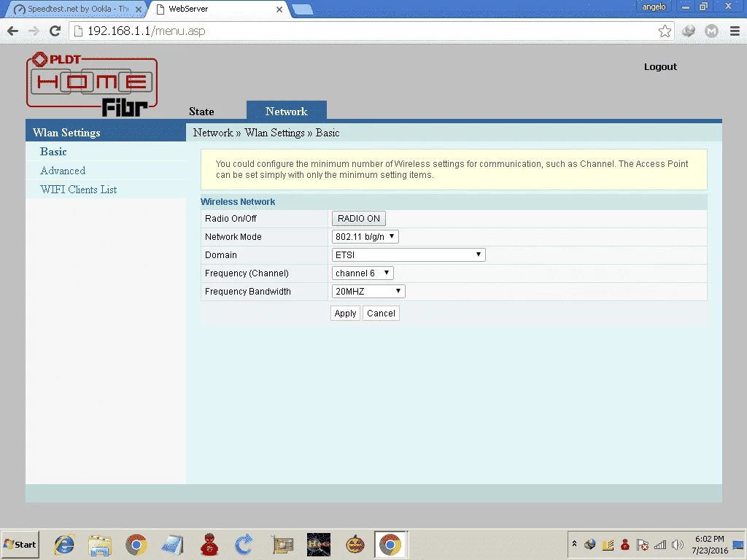This screenshot has height=560, width=747.
Task: Toggle the RADIO ON button
Action: coord(359,219)
